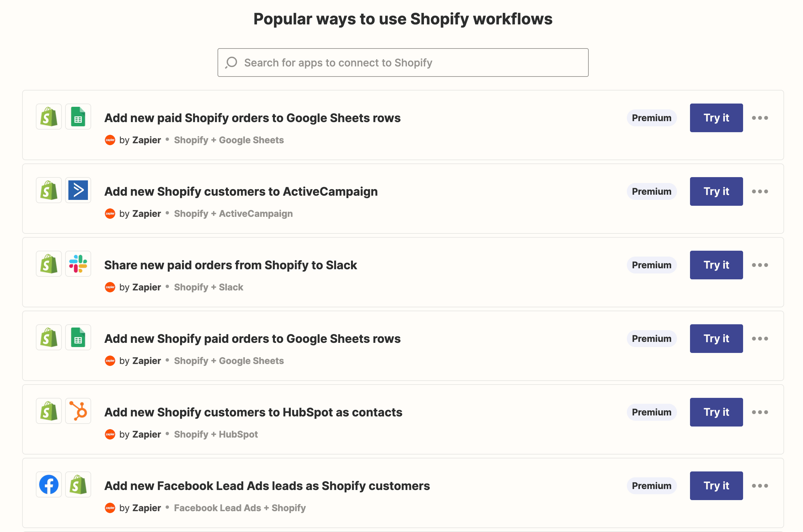Open more options for HubSpot workflow
Viewport: 803px width, 532px height.
pyautogui.click(x=760, y=412)
